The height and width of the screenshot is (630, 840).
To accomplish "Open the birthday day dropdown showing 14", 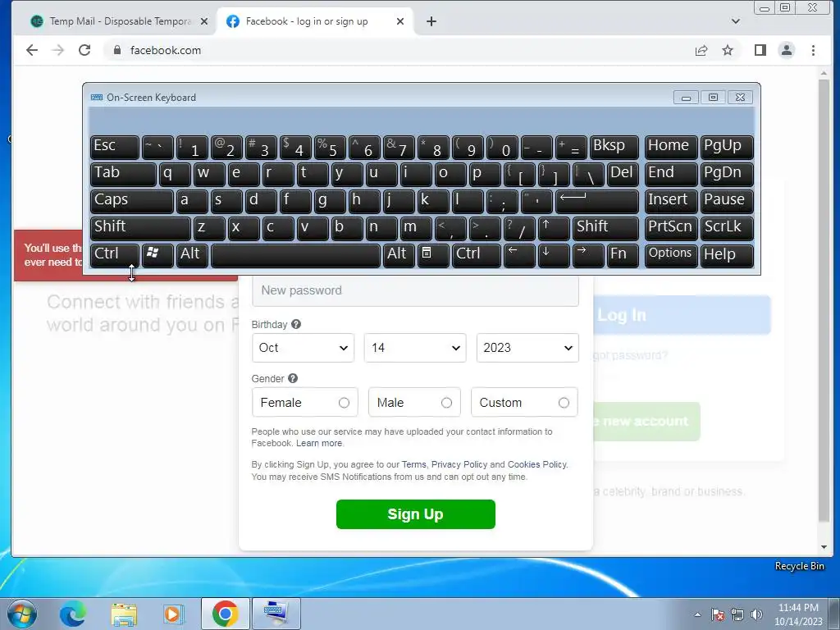I will 415,348.
